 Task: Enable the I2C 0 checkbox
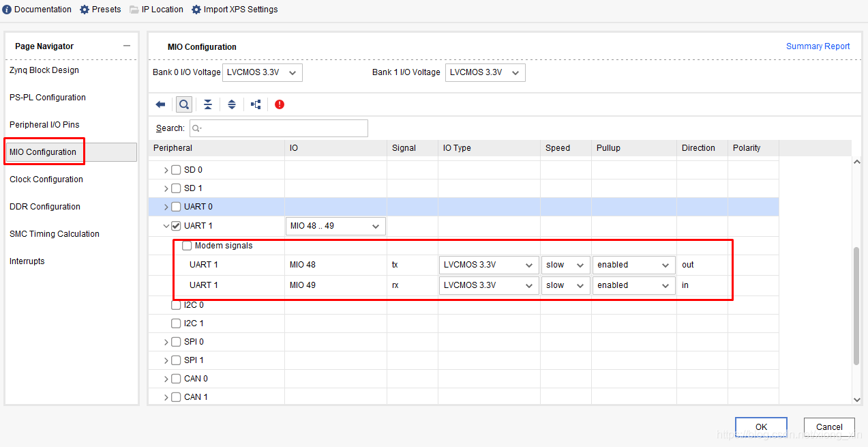(176, 305)
